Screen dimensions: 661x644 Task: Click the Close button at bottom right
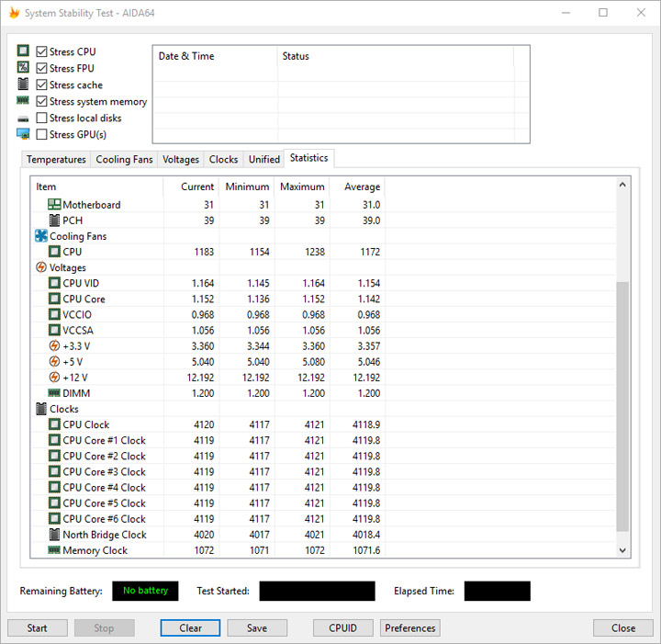pos(623,628)
